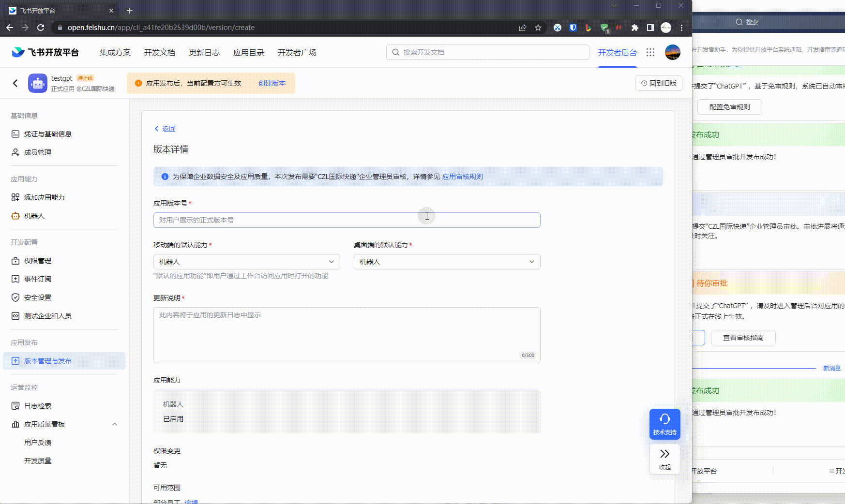Click the 更新说明 text area

(347, 335)
